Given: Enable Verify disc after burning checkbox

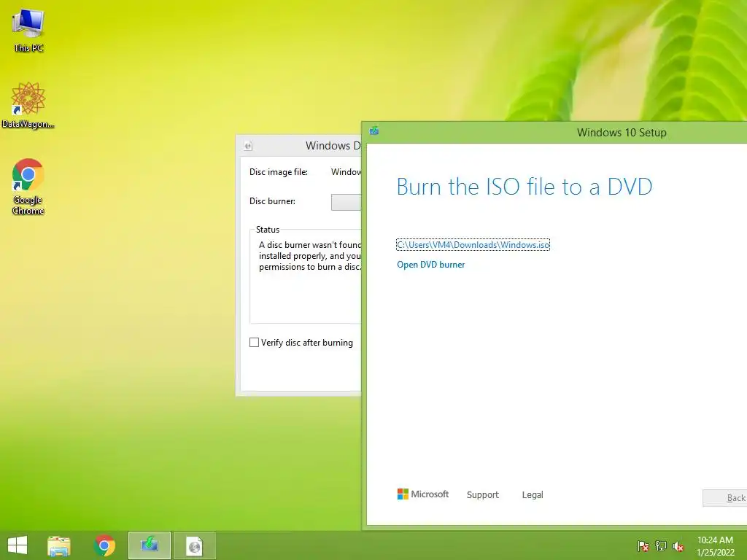Looking at the screenshot, I should coord(255,343).
